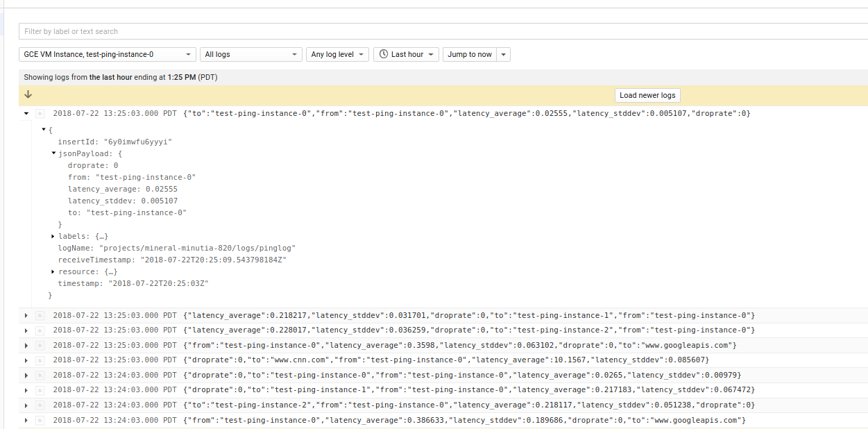Screen dimensions: 868x429
Task: Collapse the top expanded log entry
Action: [x=26, y=113]
